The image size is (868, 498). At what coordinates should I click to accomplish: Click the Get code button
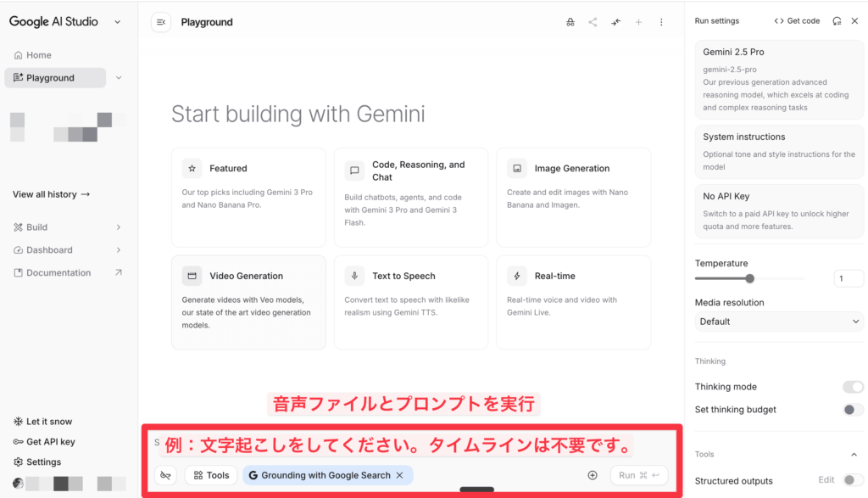pos(797,21)
